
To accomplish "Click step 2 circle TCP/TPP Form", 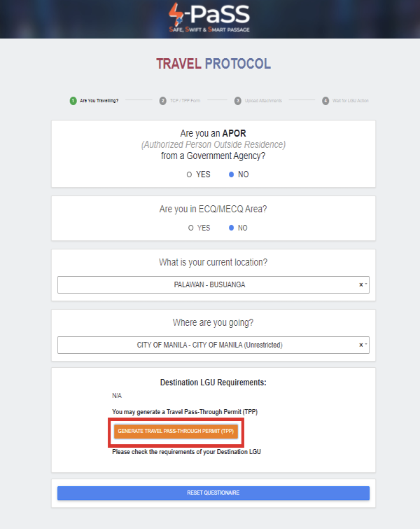I will click(163, 100).
